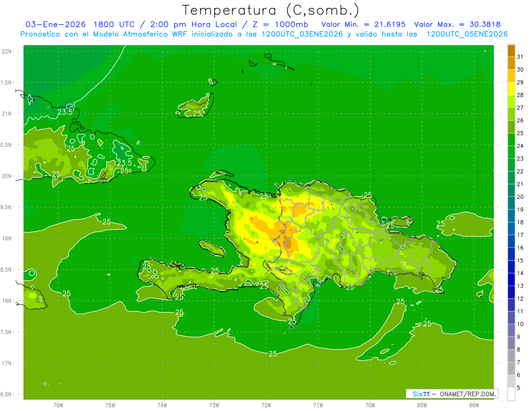The width and height of the screenshot is (532, 411).
Task: Select the dark orange swatch above 31 in legend
Action: point(511,51)
